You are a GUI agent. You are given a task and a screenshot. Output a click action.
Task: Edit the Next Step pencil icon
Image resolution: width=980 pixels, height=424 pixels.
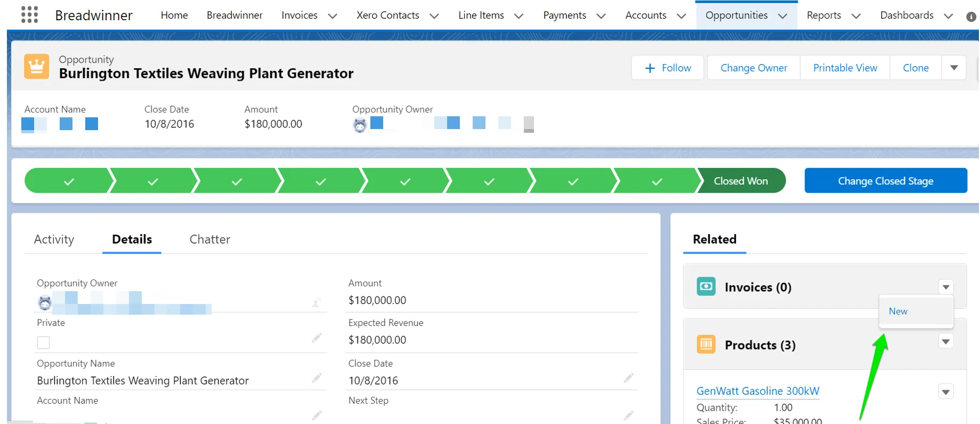pyautogui.click(x=629, y=415)
